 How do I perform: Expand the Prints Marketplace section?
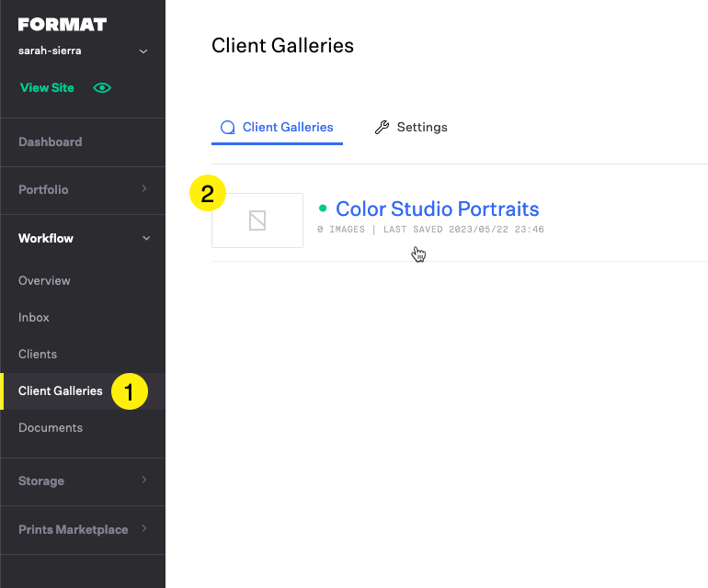pyautogui.click(x=143, y=529)
